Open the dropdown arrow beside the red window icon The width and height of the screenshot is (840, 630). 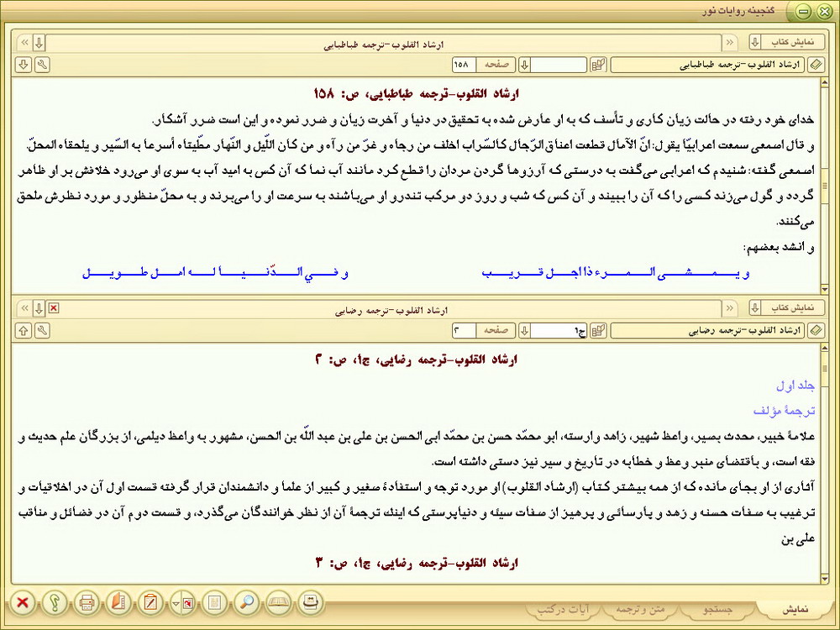click(x=176, y=604)
